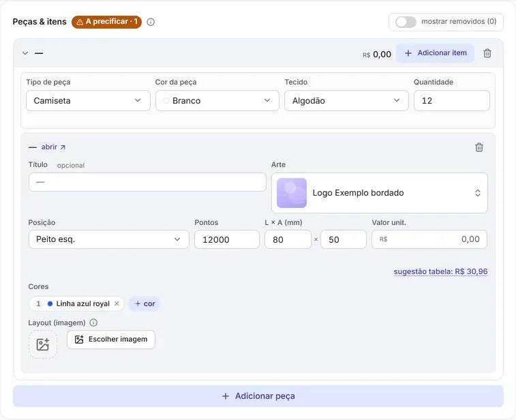Click the height field showing 50
Image resolution: width=516 pixels, height=420 pixels.
tap(344, 239)
